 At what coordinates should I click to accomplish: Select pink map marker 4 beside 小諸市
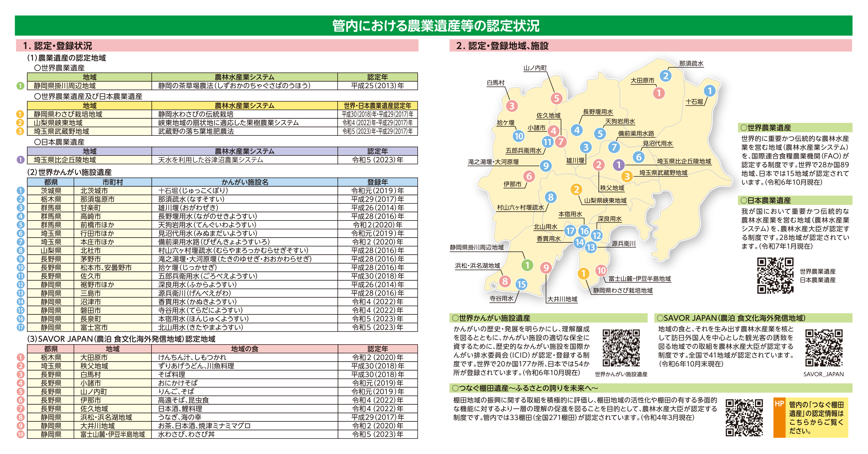[x=553, y=131]
